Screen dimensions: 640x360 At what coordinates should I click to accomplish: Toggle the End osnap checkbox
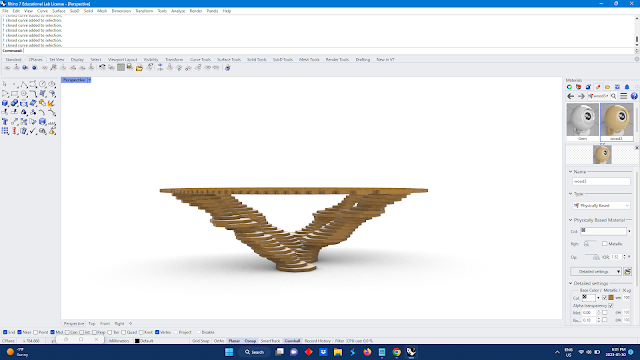5,332
